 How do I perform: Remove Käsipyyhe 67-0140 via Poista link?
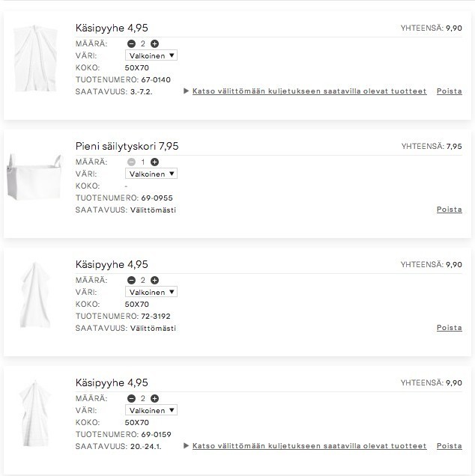click(x=450, y=91)
